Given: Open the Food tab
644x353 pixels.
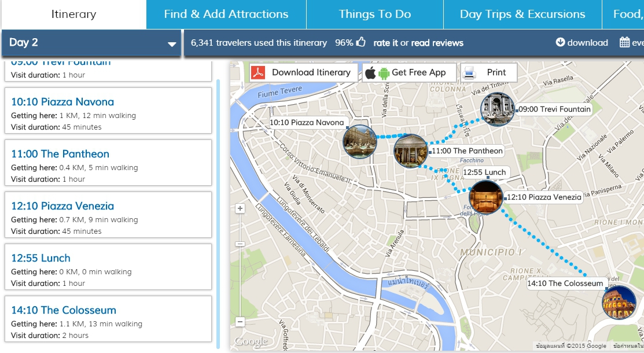Looking at the screenshot, I should click(624, 14).
